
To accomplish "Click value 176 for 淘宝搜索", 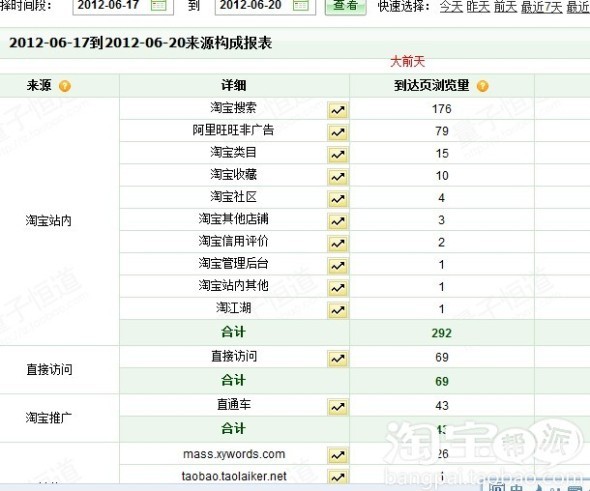I will pyautogui.click(x=441, y=109).
